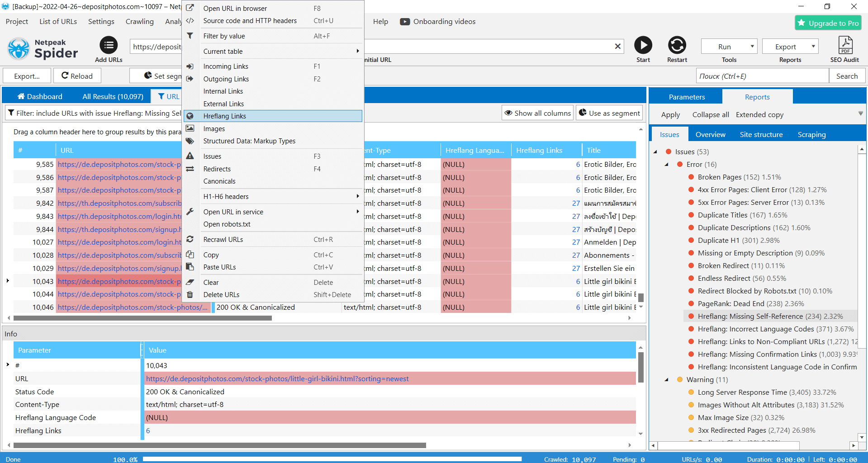Click the Clear eraser icon
The height and width of the screenshot is (463, 868).
[190, 282]
